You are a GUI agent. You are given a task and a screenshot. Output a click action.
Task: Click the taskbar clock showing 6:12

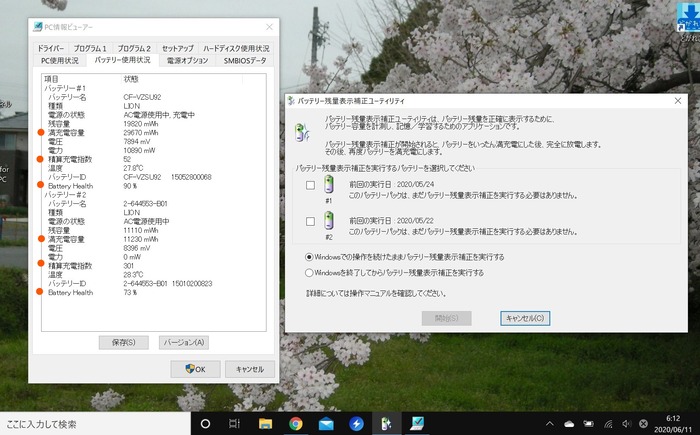coord(673,424)
